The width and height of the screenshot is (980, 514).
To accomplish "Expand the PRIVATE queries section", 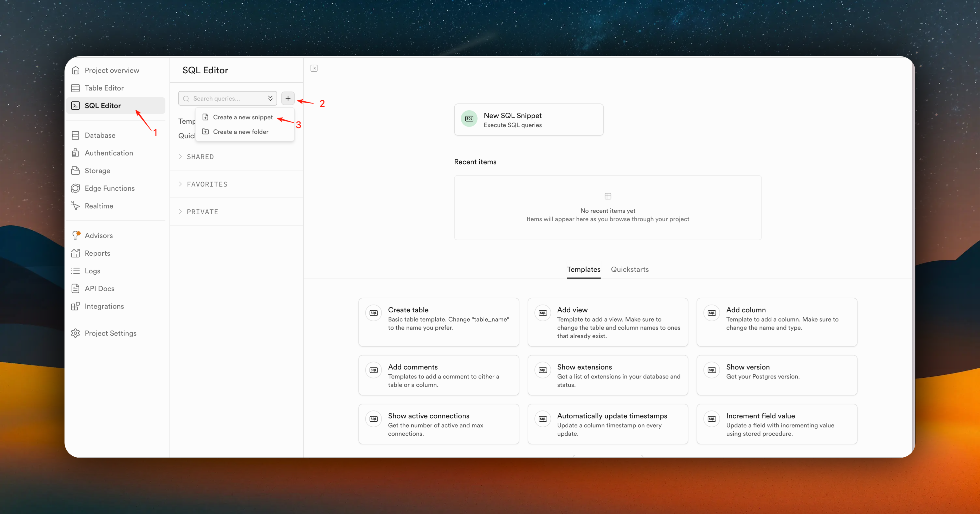I will [x=202, y=211].
